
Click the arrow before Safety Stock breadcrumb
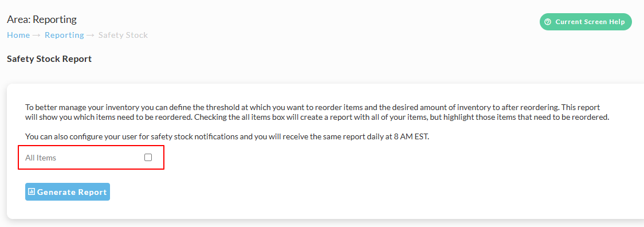91,36
